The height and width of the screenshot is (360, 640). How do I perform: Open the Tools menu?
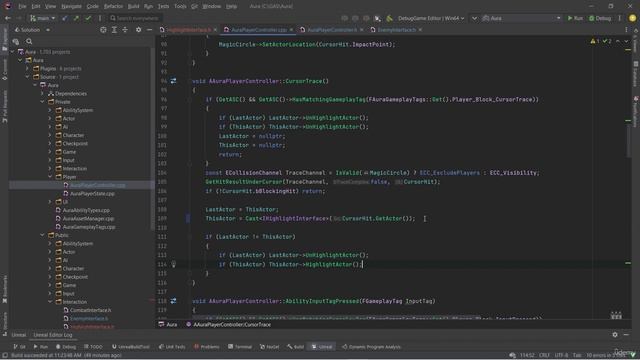pos(180,6)
